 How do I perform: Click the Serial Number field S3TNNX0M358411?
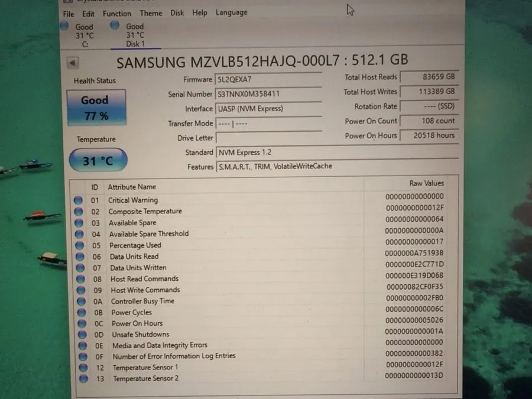pos(268,94)
